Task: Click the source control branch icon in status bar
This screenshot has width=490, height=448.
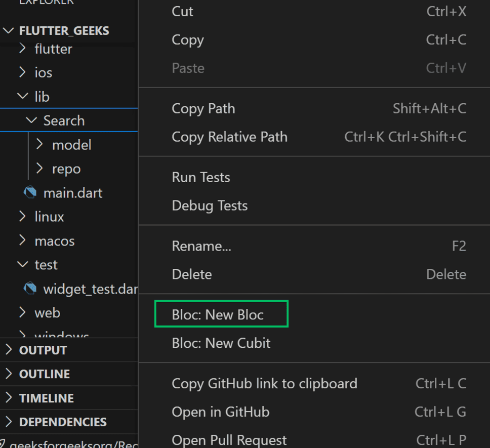Action: pyautogui.click(x=3, y=444)
